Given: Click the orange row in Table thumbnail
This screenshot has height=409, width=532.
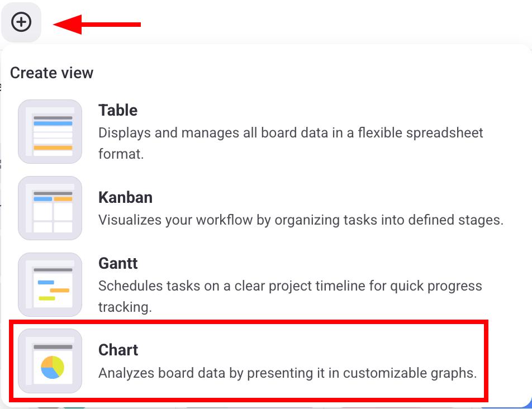Looking at the screenshot, I should click(53, 148).
